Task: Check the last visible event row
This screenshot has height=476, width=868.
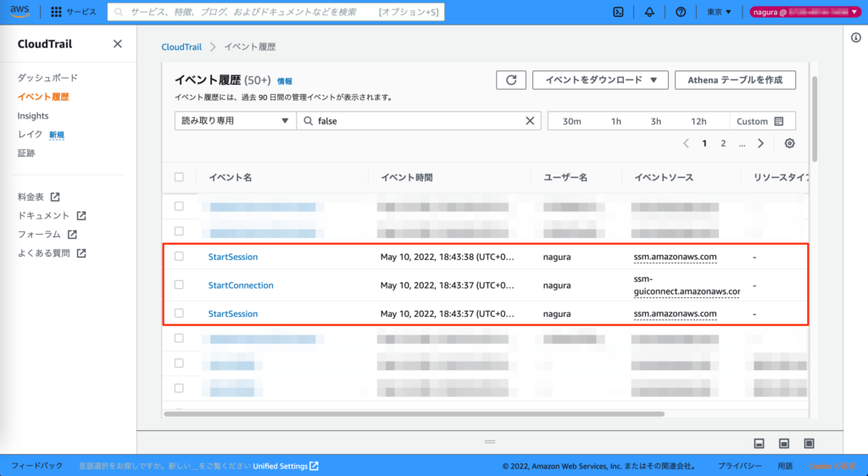Action: [179, 388]
